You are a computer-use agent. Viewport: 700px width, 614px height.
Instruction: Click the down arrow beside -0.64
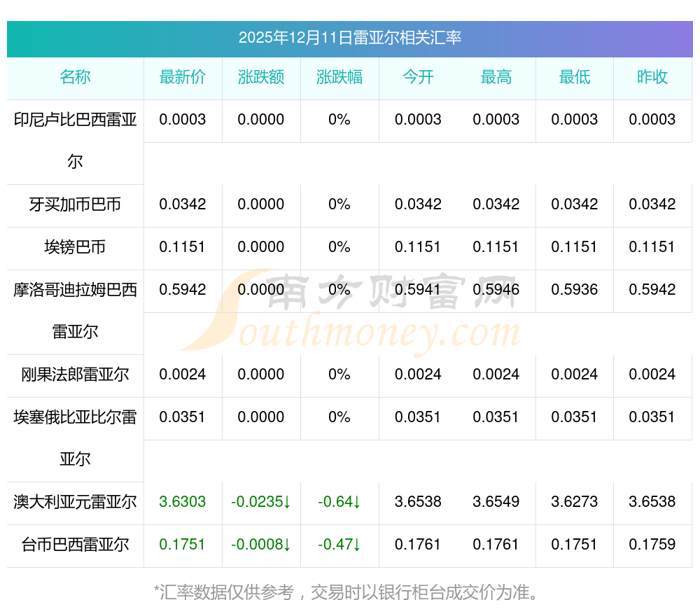[x=356, y=502]
